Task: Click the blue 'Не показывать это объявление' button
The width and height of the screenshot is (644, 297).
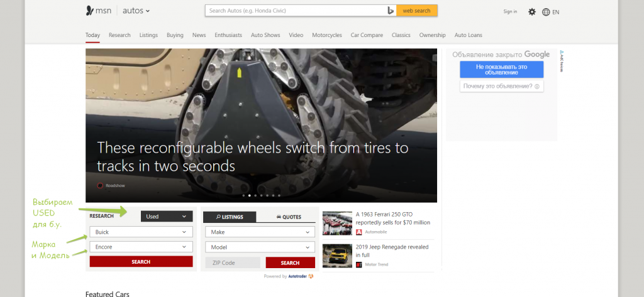Action: point(501,69)
